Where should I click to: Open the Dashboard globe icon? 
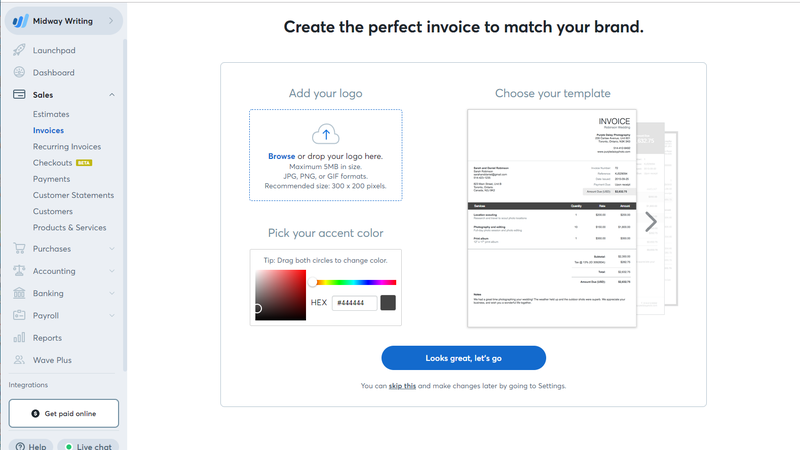coord(19,72)
